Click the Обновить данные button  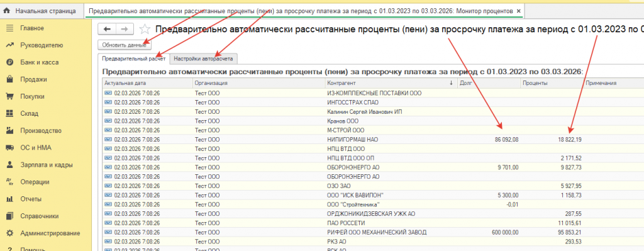[124, 45]
